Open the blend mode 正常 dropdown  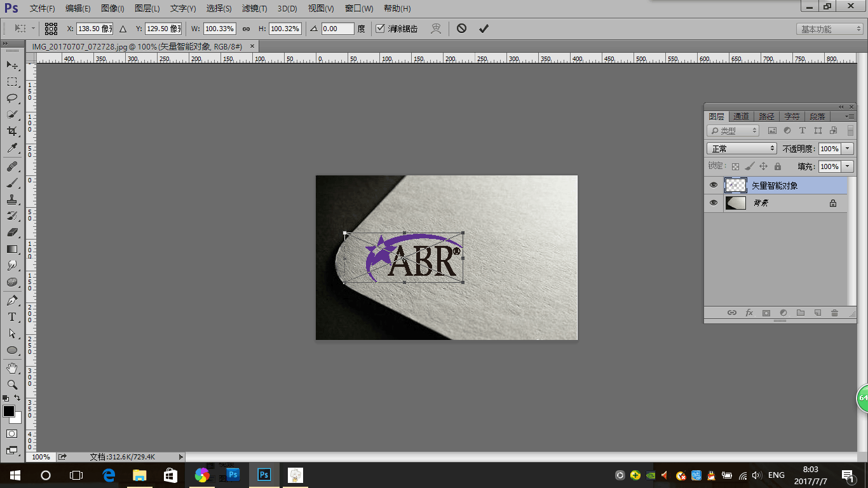pyautogui.click(x=742, y=149)
